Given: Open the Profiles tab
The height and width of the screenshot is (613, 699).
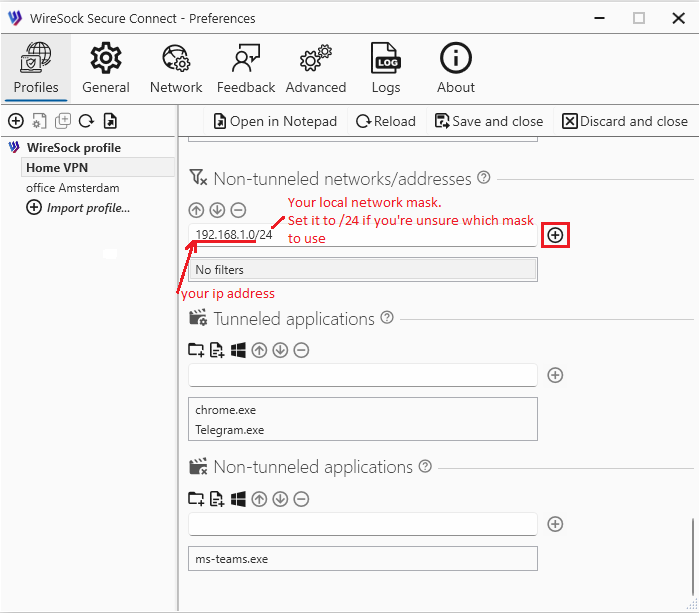Looking at the screenshot, I should point(36,68).
